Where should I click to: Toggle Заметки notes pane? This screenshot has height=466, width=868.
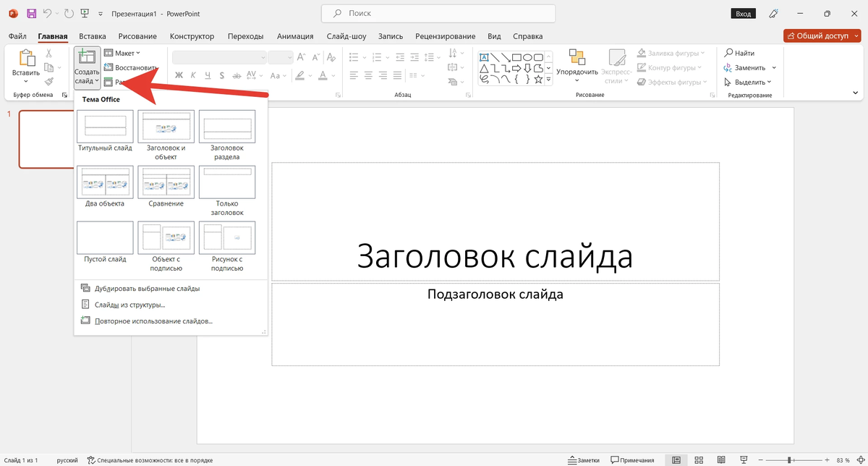(584, 459)
